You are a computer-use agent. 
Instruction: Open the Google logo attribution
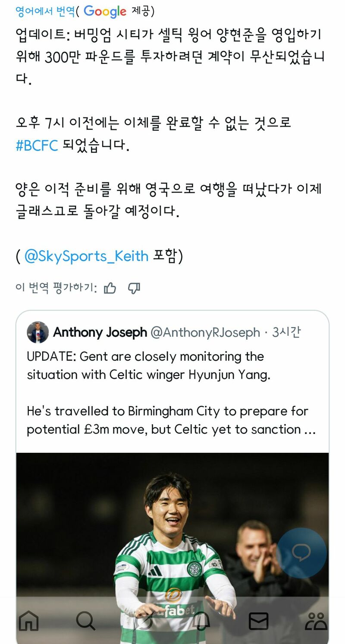coord(105,12)
